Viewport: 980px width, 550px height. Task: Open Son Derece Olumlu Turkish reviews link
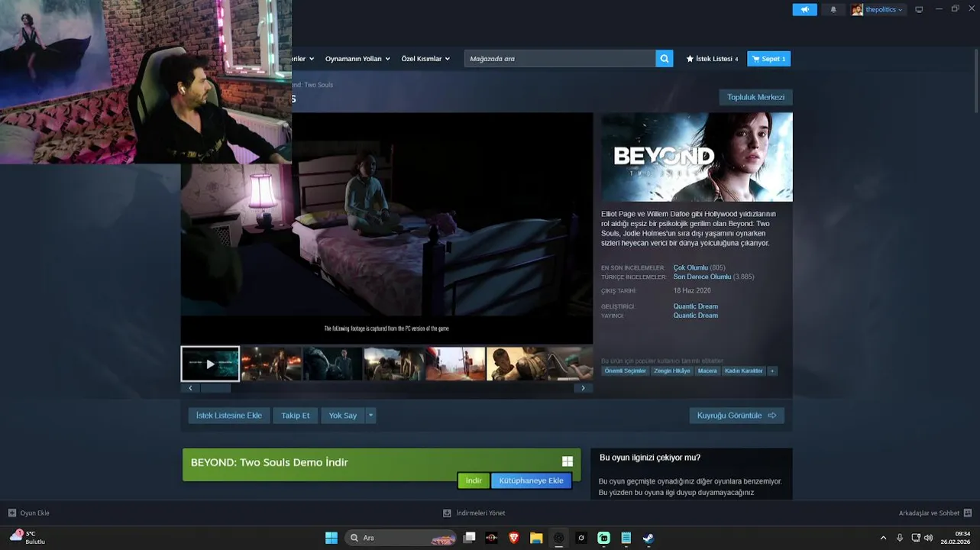point(702,277)
